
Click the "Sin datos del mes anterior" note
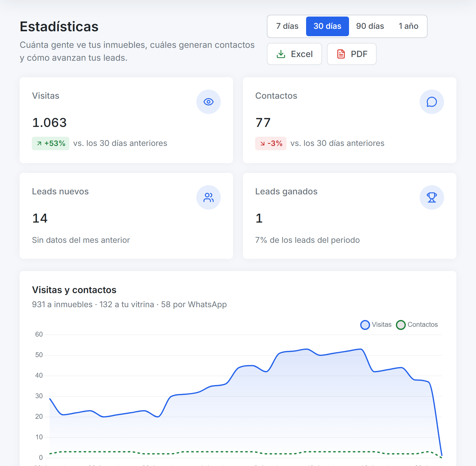pos(81,240)
